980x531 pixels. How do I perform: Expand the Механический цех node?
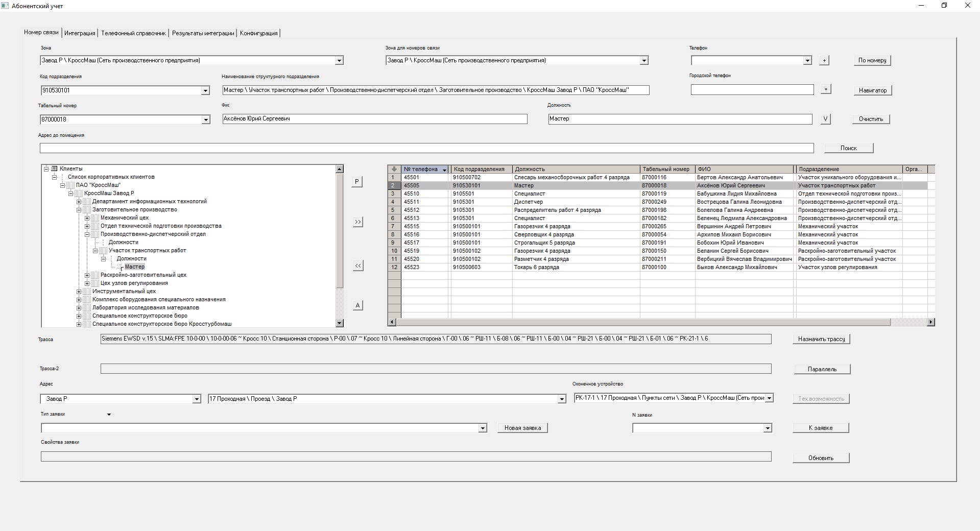87,218
